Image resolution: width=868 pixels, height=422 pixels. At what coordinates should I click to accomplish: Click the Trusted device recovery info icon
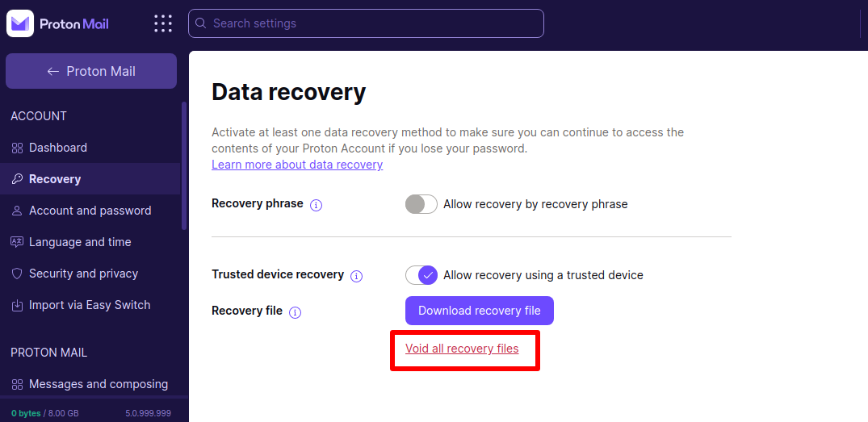357,276
